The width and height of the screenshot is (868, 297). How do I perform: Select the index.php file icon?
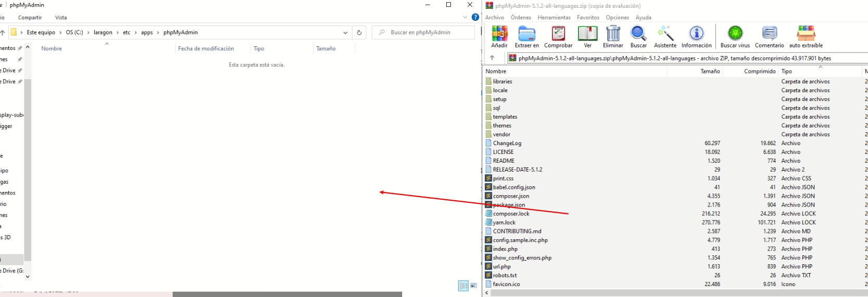pos(488,249)
